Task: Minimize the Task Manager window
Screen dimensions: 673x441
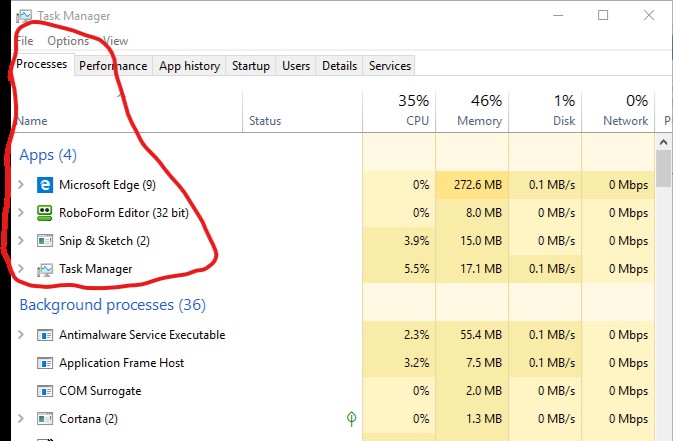Action: [558, 15]
